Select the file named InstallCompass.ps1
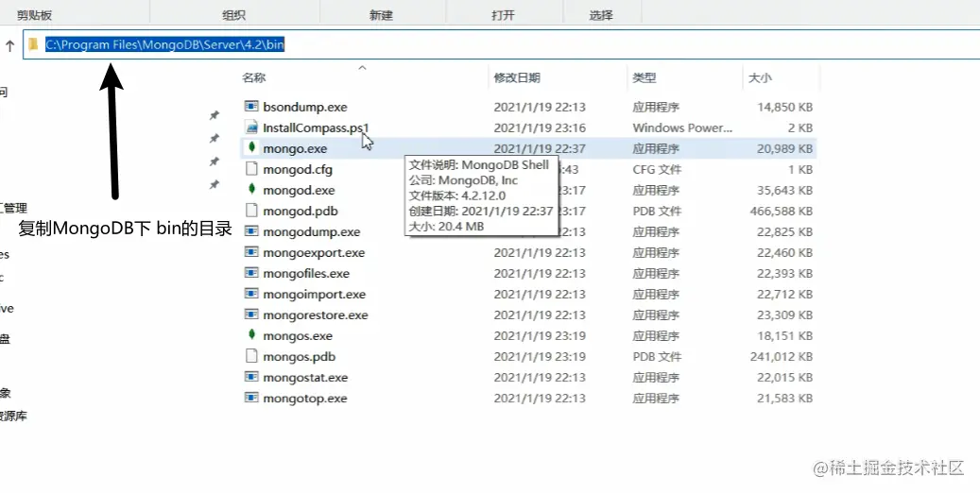The width and height of the screenshot is (980, 493). click(317, 128)
